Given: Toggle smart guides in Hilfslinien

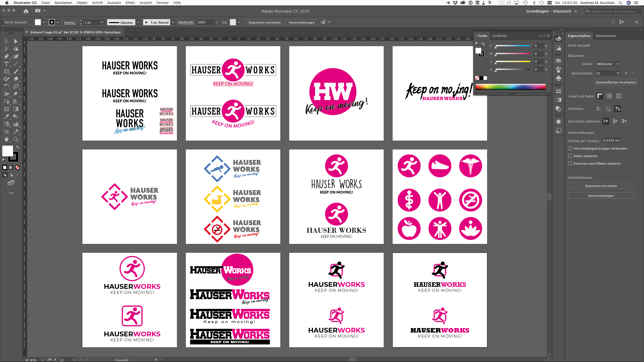Looking at the screenshot, I should [x=618, y=109].
